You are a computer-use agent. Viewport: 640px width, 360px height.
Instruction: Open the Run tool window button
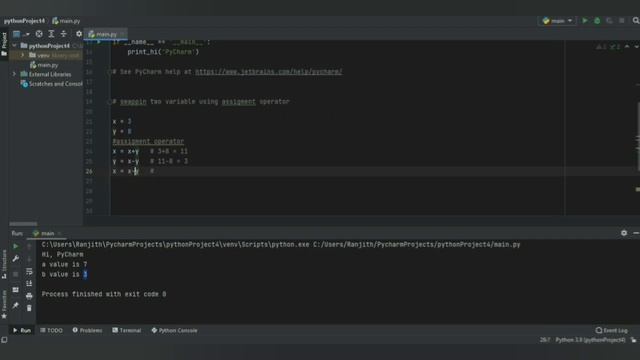(22, 330)
